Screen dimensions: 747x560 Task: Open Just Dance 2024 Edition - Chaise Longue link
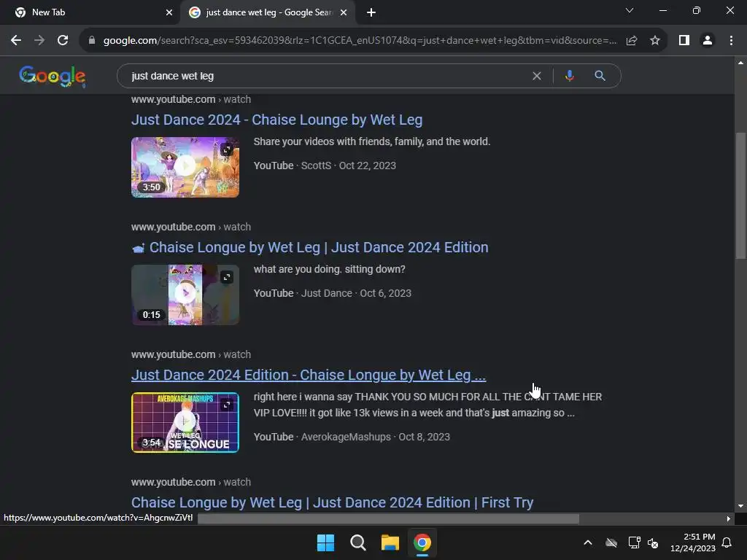[x=309, y=375]
